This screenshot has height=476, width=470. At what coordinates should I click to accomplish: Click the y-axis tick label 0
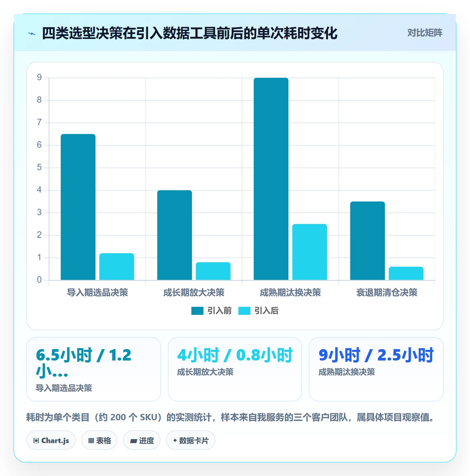click(39, 280)
